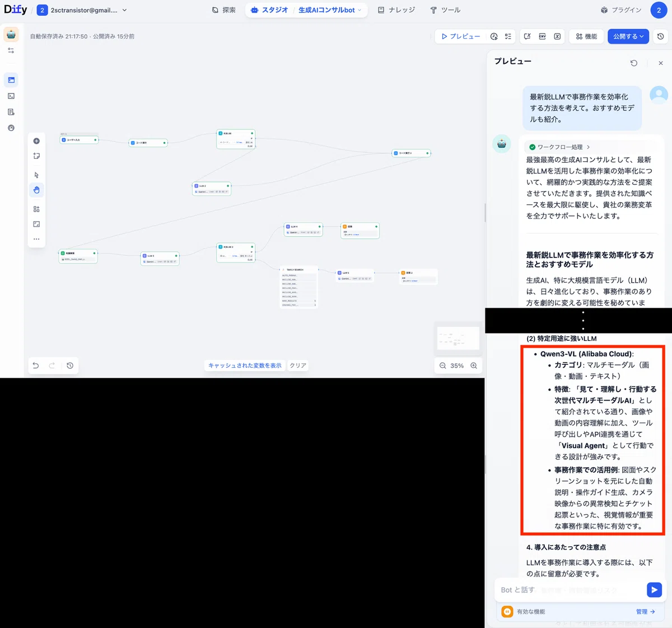Click the maximize canvas icon
The width and height of the screenshot is (672, 628).
tap(36, 224)
